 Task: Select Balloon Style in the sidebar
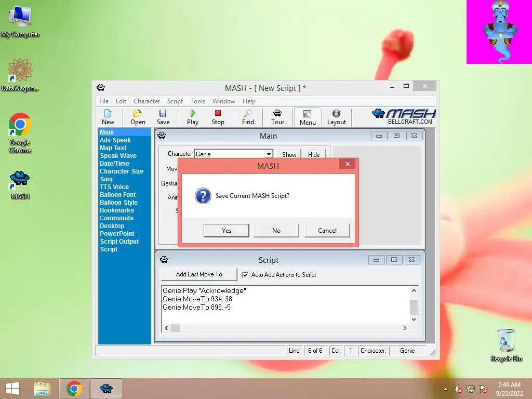point(119,203)
